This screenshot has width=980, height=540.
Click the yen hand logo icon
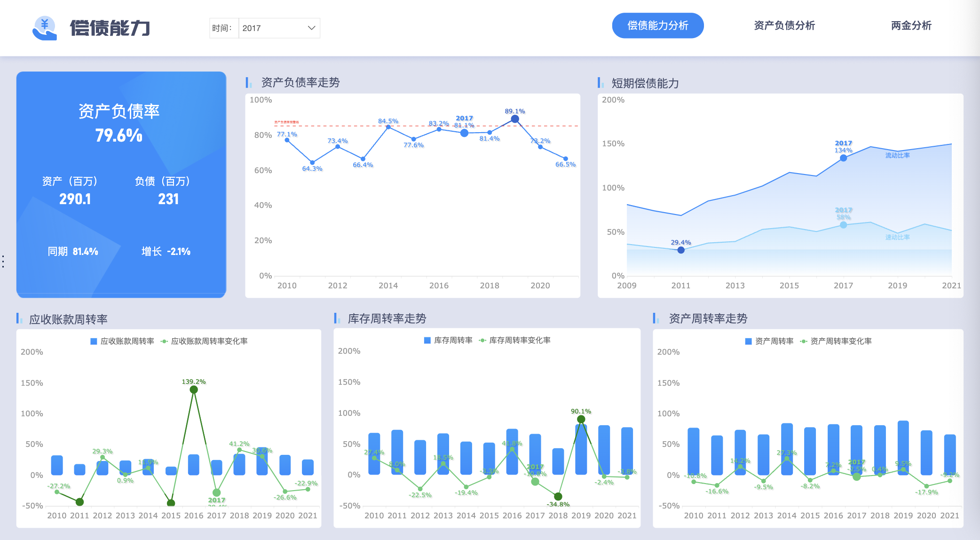pyautogui.click(x=45, y=28)
